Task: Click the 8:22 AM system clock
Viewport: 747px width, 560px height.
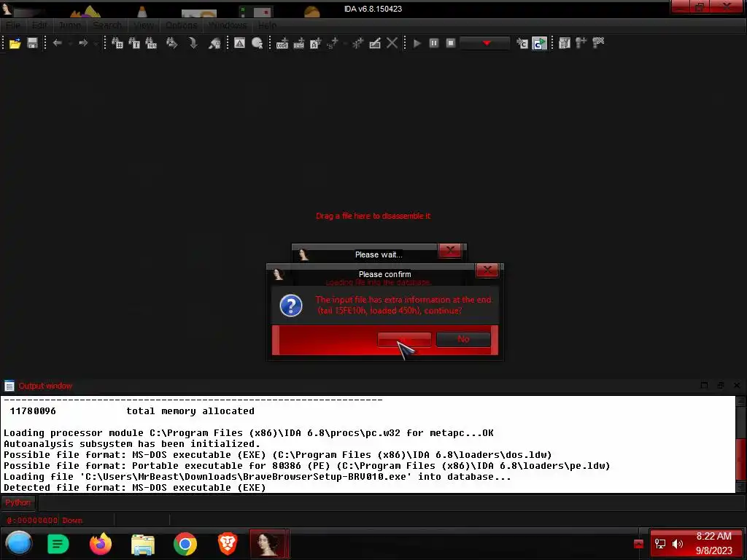Action: click(713, 536)
